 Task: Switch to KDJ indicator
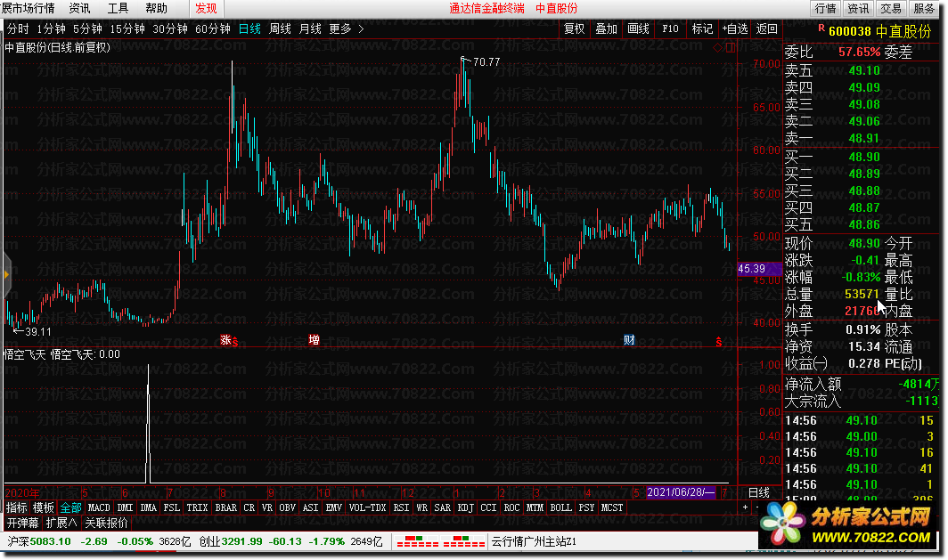coord(465,507)
